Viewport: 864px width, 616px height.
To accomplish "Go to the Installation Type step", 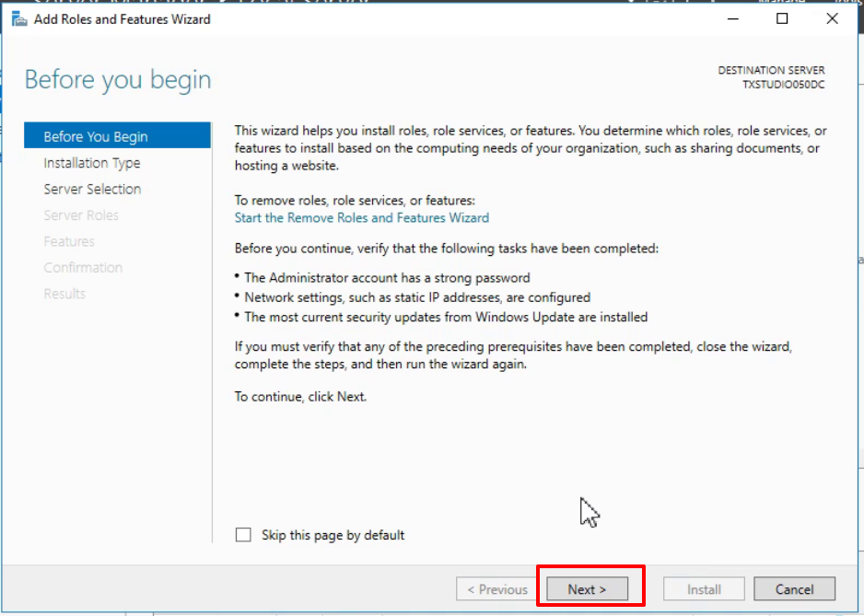I will (x=91, y=163).
